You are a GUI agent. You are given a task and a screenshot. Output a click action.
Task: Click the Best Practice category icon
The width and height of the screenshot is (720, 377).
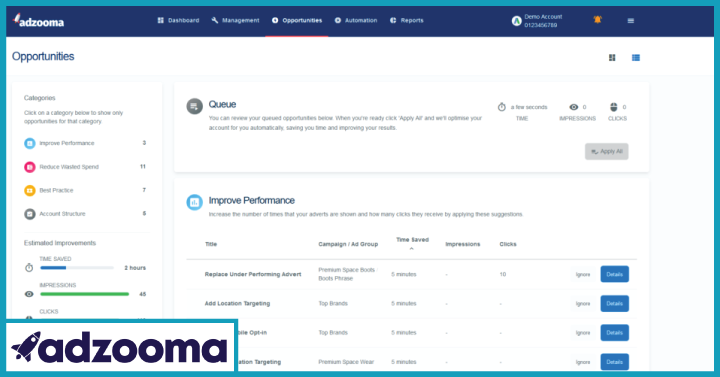pyautogui.click(x=29, y=190)
